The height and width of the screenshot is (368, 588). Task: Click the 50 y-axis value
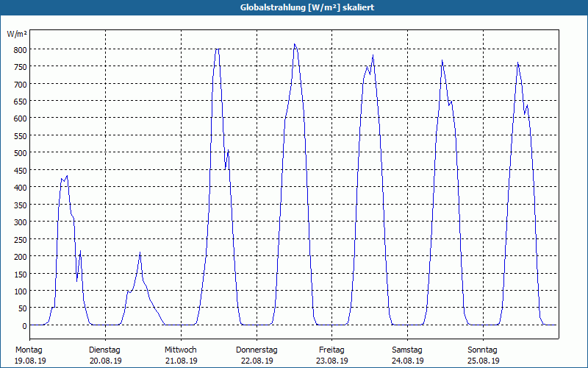click(x=22, y=308)
